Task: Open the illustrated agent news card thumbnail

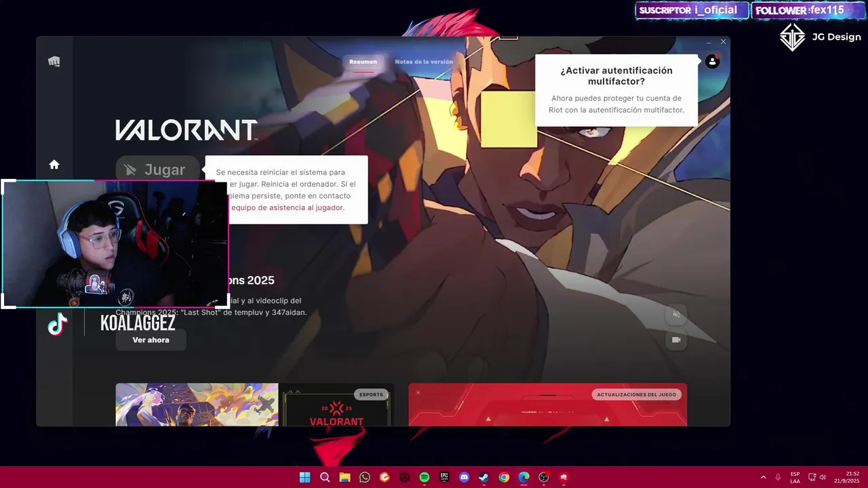Action: tap(197, 405)
